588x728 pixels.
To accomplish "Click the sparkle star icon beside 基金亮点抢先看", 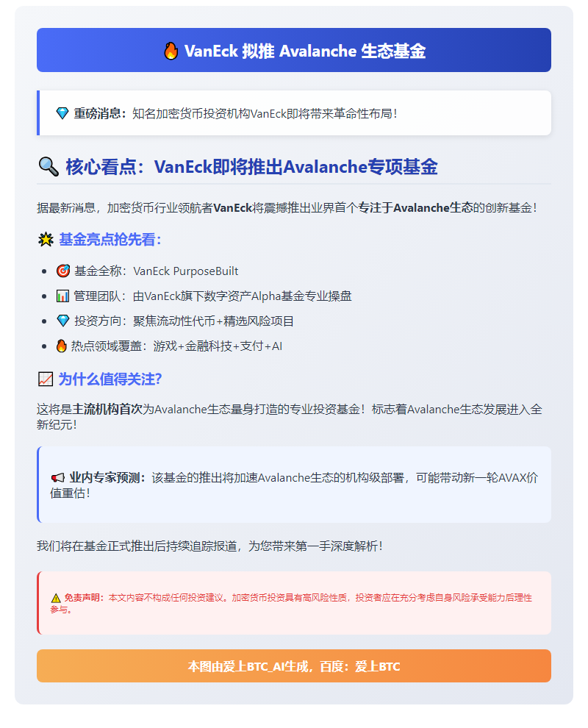I will [46, 240].
